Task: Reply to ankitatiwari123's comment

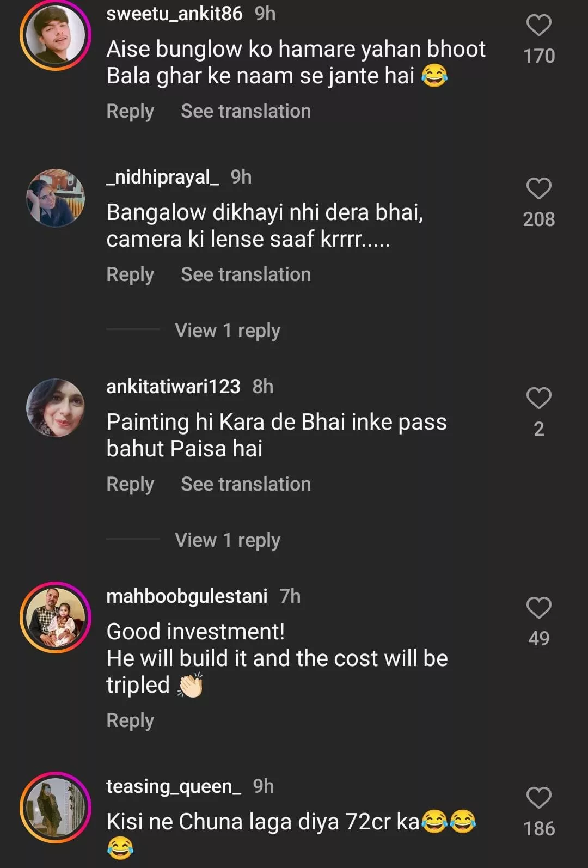Action: [130, 485]
